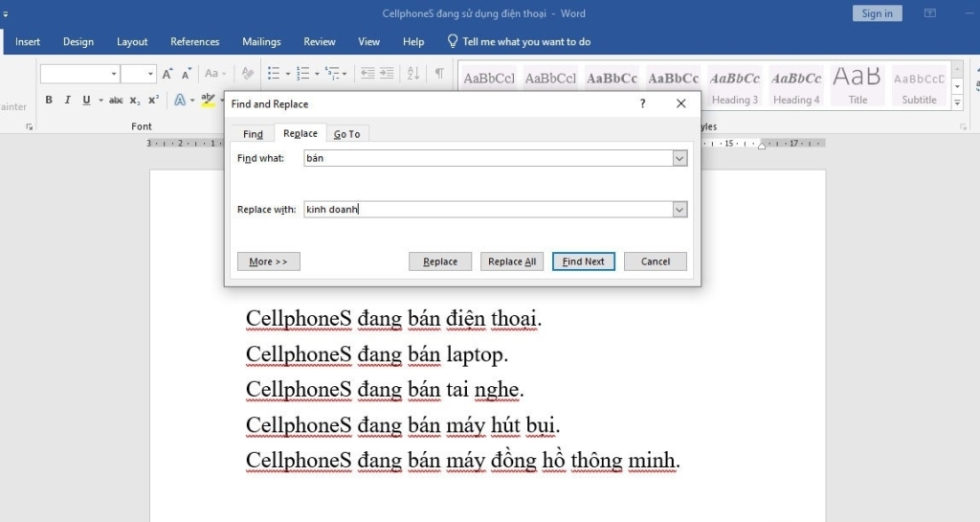Decrease font size with Shrink Font
Screen dimensions: 980x522
coord(187,74)
